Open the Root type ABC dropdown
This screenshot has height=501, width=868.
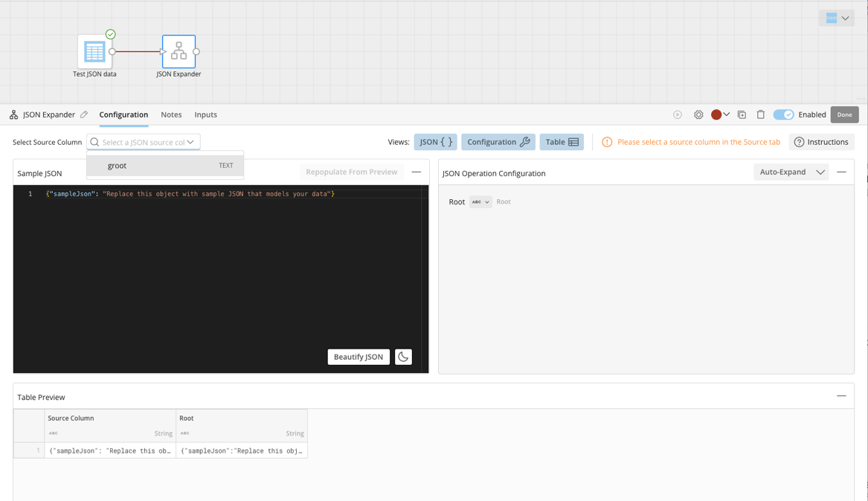pyautogui.click(x=480, y=202)
